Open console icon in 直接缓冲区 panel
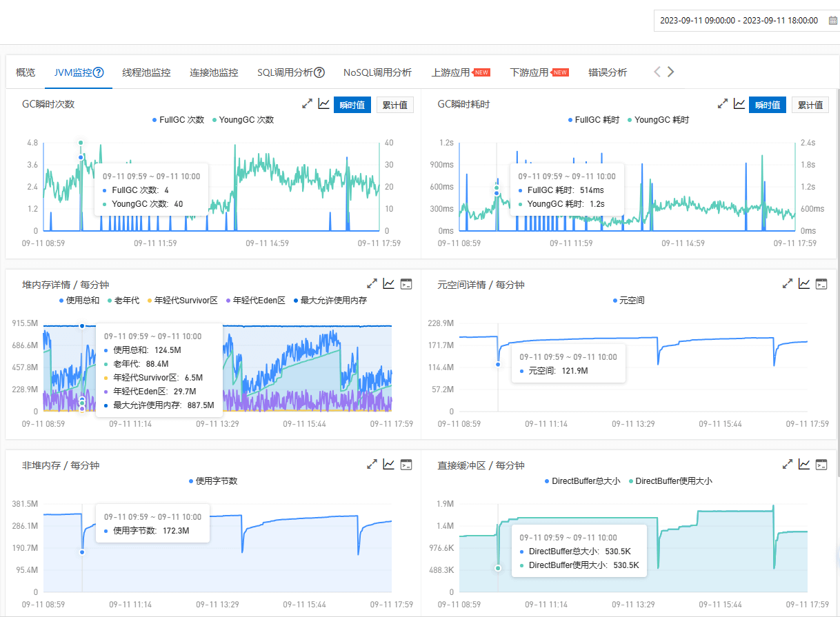Viewport: 840px width, 617px height. pos(821,464)
